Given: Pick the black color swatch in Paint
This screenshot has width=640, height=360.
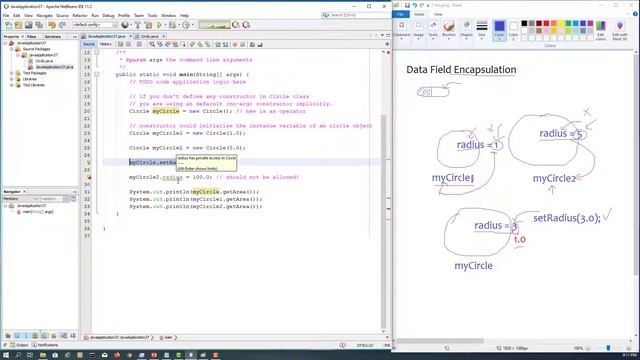Looking at the screenshot, I should (524, 23).
